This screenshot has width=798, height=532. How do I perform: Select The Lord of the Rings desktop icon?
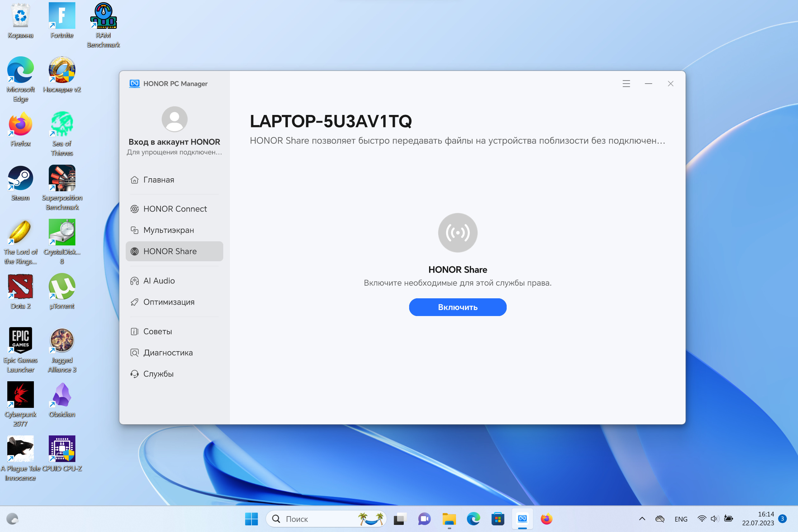tap(20, 242)
